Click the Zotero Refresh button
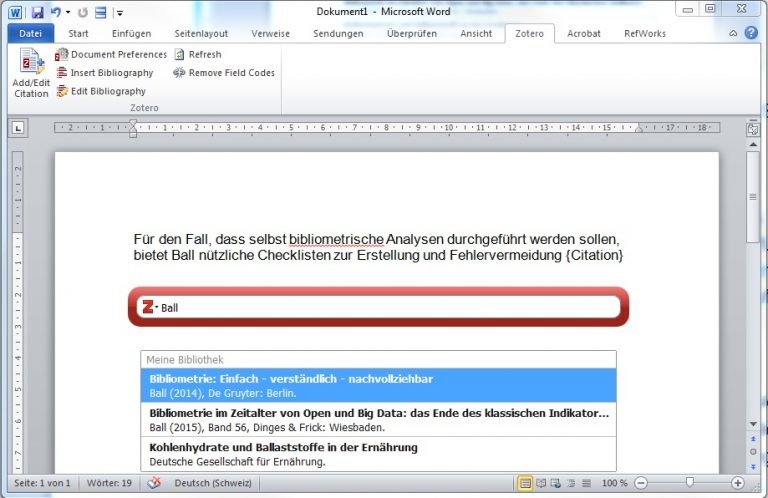 click(198, 54)
